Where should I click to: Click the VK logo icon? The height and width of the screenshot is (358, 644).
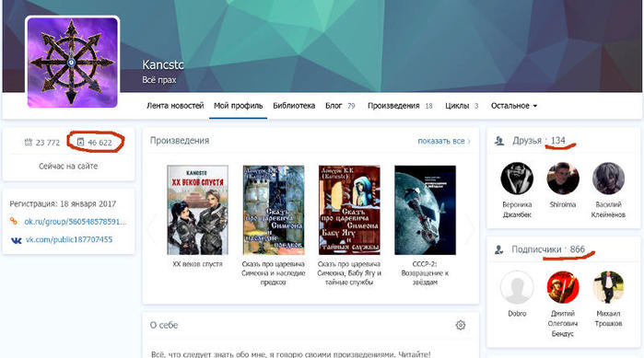tap(16, 240)
